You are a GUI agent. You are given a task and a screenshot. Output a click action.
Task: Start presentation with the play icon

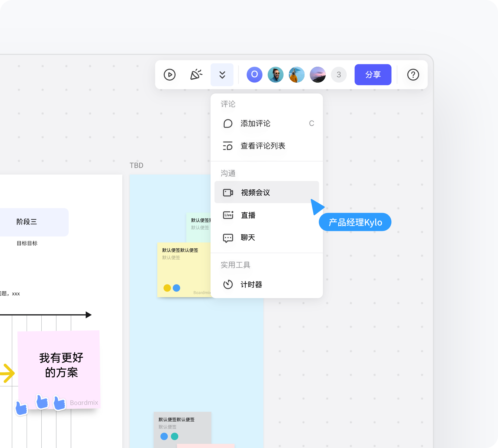point(170,75)
